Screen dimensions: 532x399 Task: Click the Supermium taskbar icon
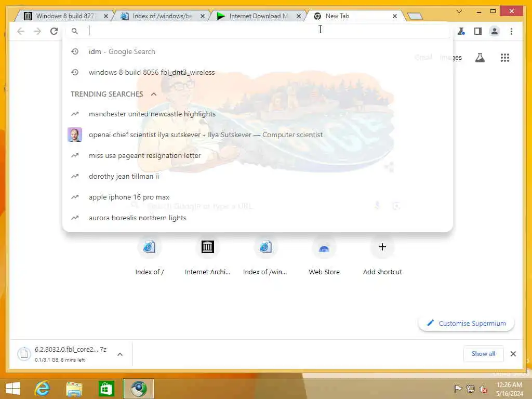coord(138,389)
